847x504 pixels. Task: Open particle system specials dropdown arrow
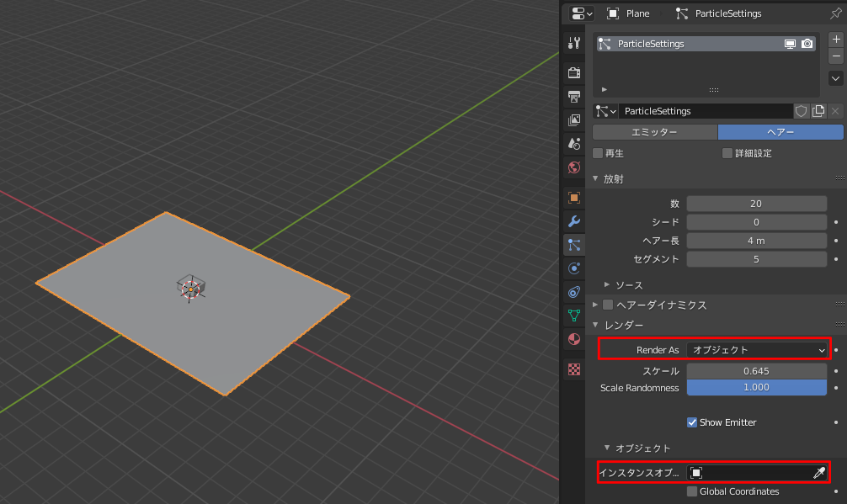836,79
